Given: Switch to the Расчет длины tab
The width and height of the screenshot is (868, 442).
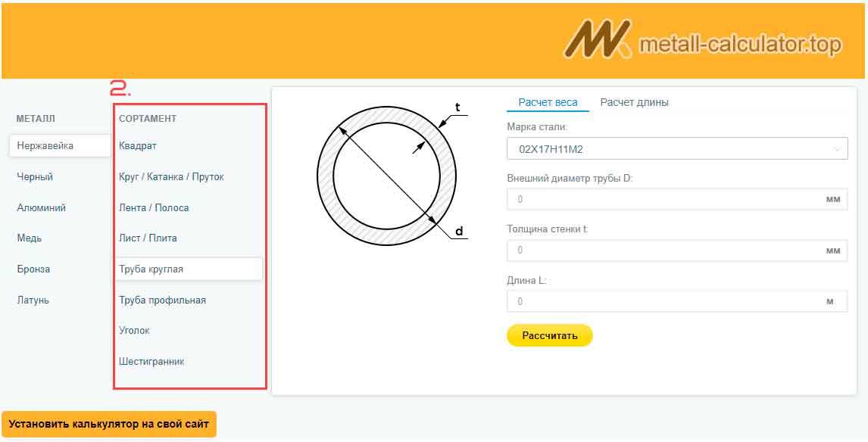Looking at the screenshot, I should coord(634,102).
